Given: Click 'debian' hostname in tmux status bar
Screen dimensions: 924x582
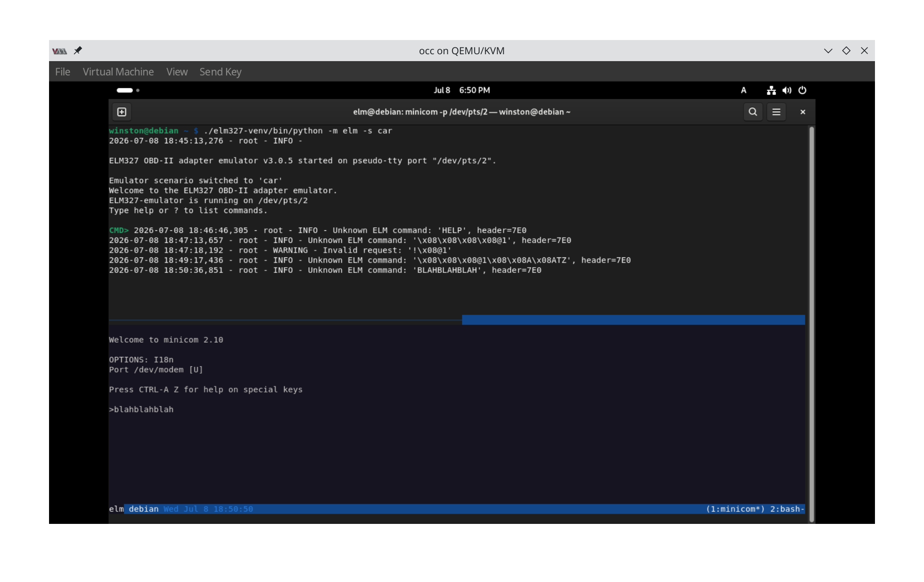Looking at the screenshot, I should point(144,509).
